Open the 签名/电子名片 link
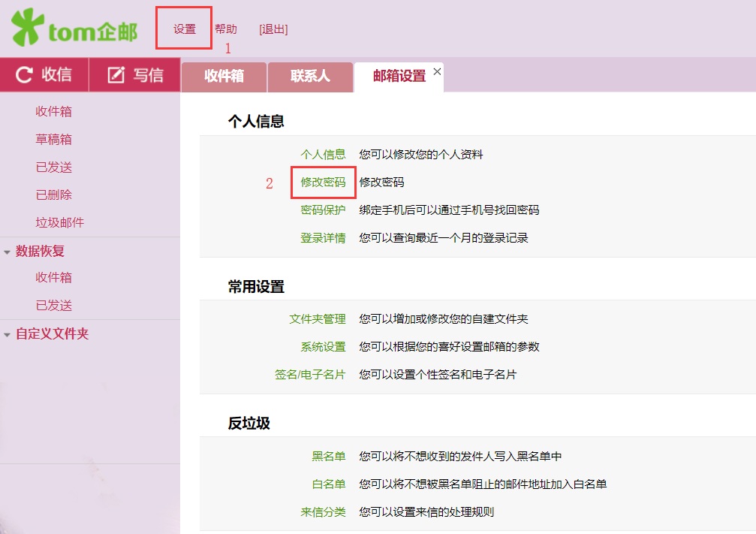Image resolution: width=756 pixels, height=534 pixels. pos(310,374)
